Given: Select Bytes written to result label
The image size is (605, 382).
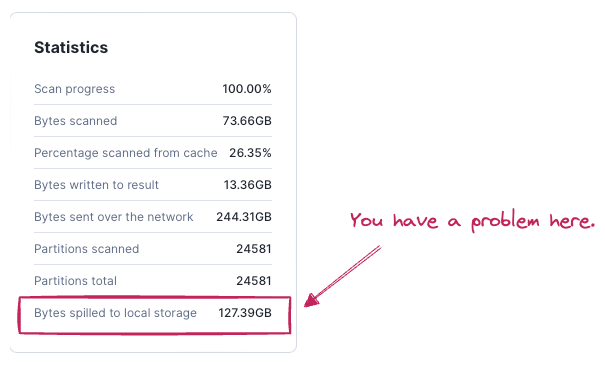Looking at the screenshot, I should tap(96, 185).
